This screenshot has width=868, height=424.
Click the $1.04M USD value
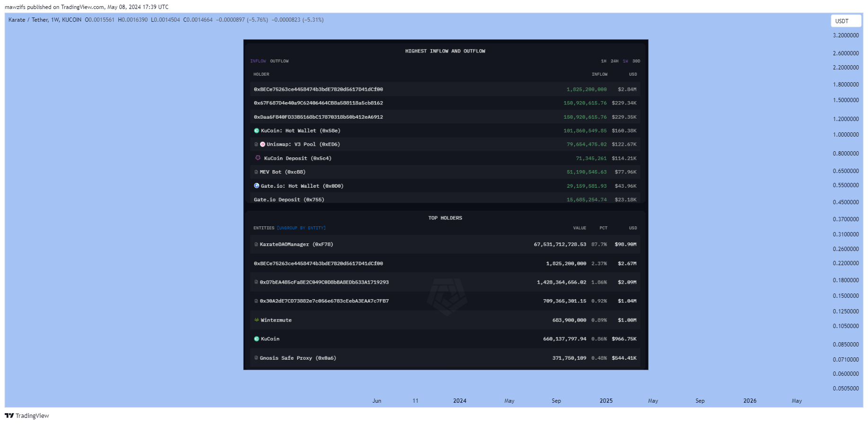627,301
